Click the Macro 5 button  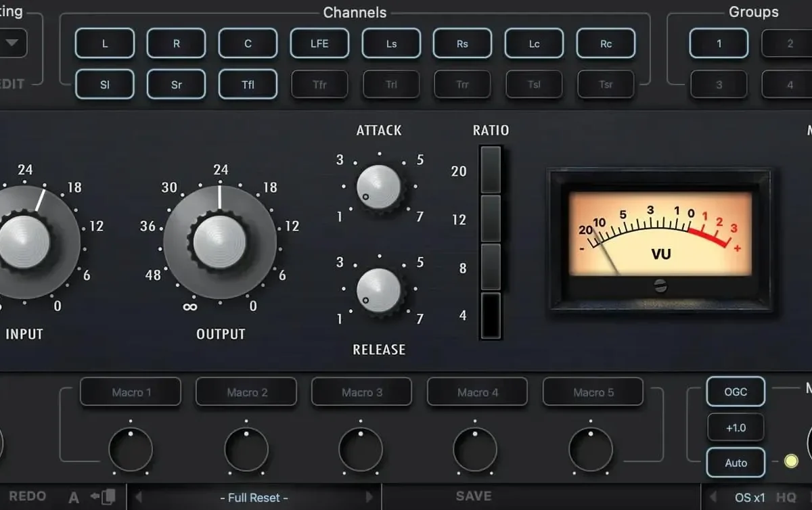click(593, 392)
